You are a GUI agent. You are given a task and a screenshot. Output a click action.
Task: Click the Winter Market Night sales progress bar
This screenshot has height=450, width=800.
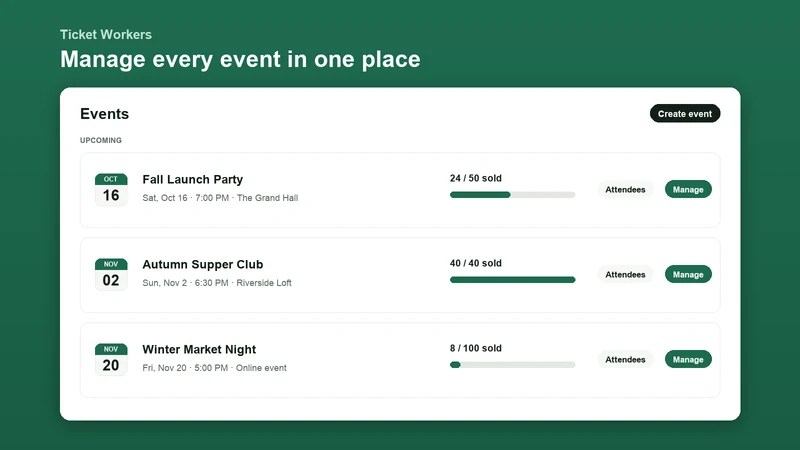[512, 365]
